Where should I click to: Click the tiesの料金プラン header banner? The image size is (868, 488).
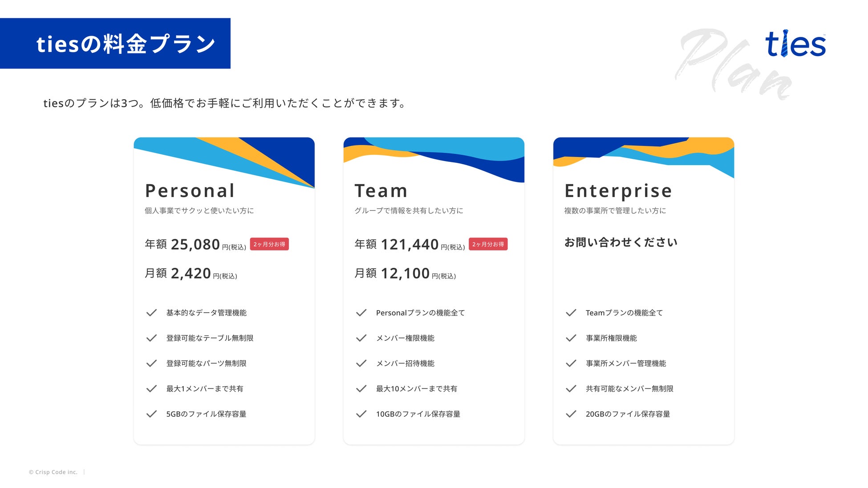click(115, 44)
